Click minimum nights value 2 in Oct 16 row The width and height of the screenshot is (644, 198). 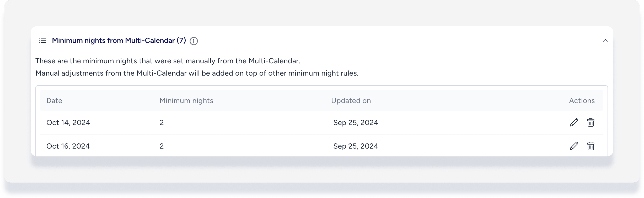pyautogui.click(x=162, y=146)
